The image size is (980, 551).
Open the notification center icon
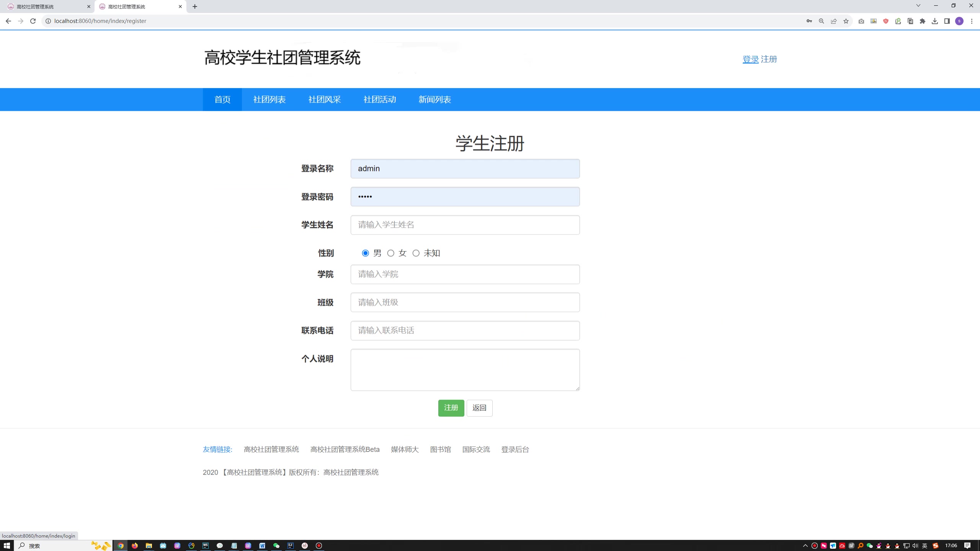coord(967,546)
